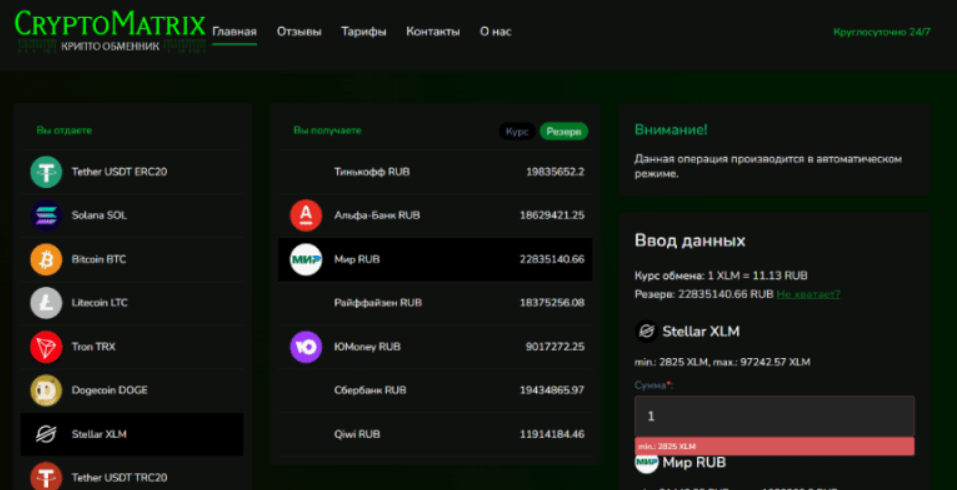The width and height of the screenshot is (957, 490).
Task: Click the Сумма input field
Action: 775,416
